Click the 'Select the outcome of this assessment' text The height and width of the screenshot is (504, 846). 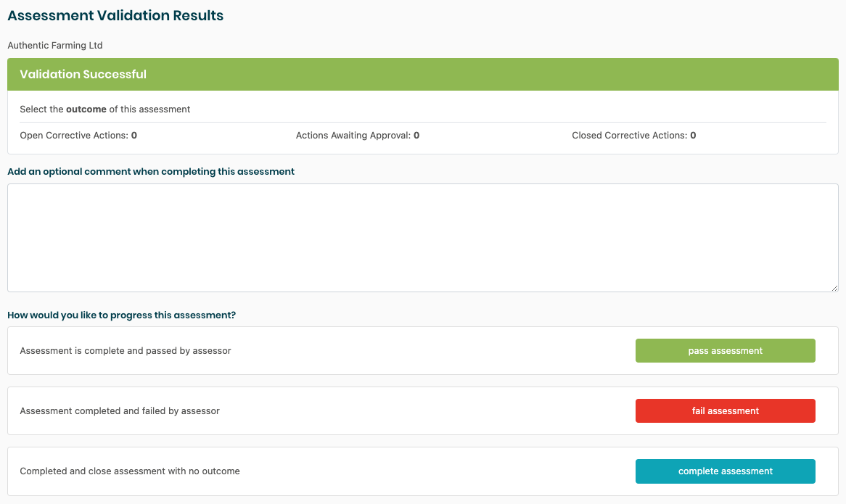click(x=105, y=110)
